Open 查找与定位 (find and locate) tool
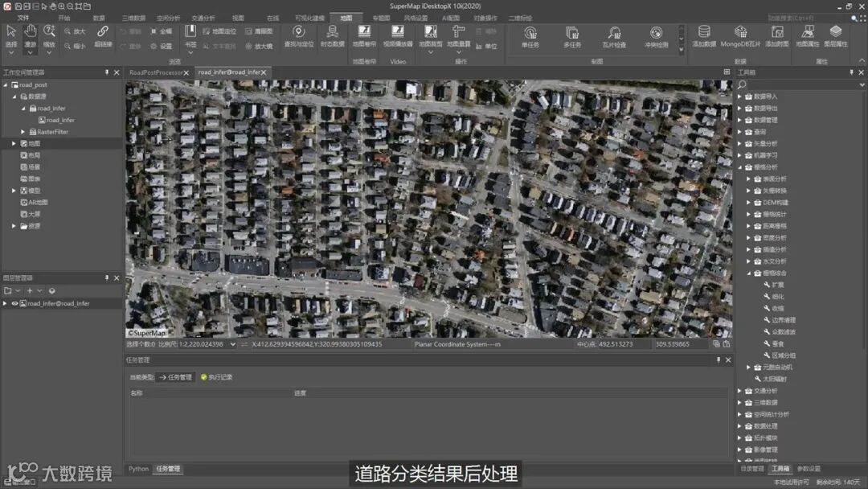The height and width of the screenshot is (489, 868). [298, 34]
